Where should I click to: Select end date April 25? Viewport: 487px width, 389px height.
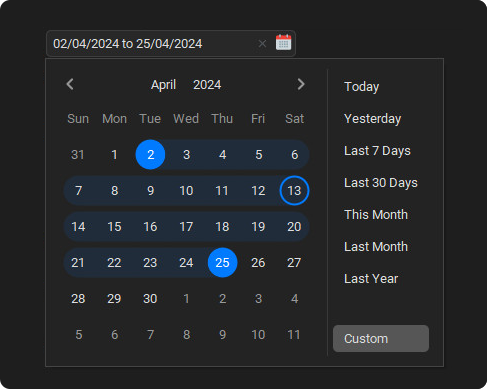222,262
